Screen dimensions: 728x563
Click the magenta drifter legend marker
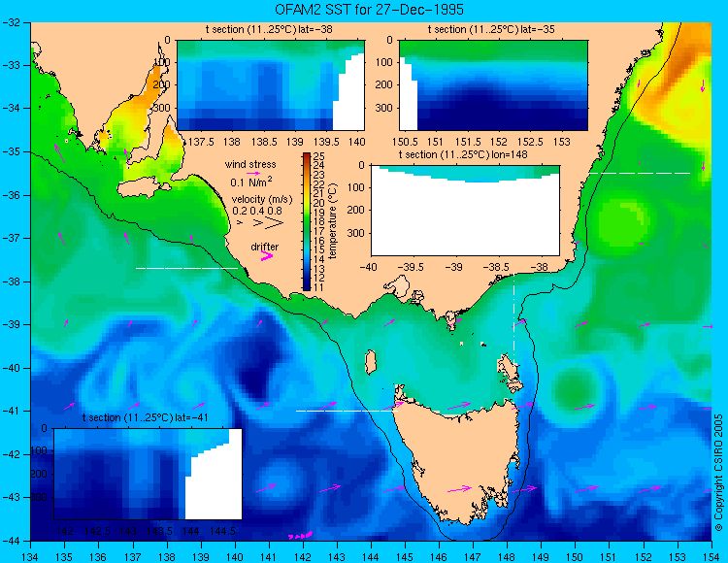click(267, 256)
